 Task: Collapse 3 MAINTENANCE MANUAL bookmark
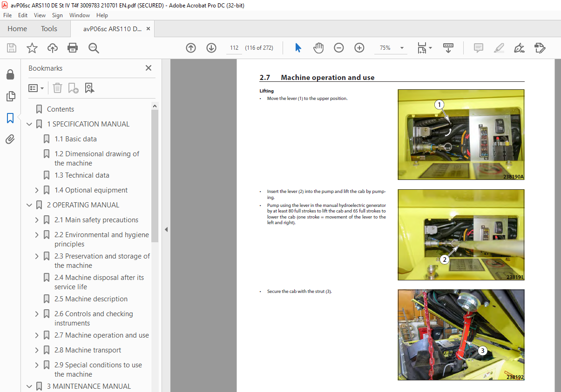29,386
